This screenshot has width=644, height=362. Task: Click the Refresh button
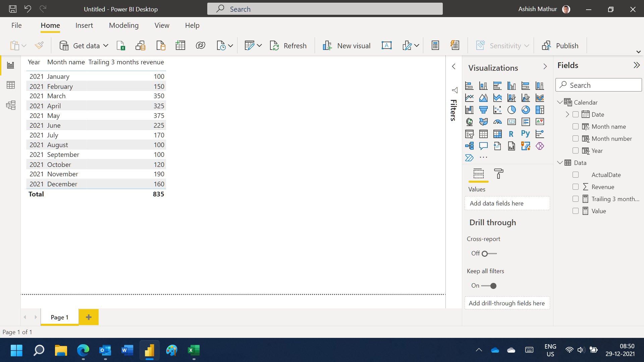tap(288, 46)
